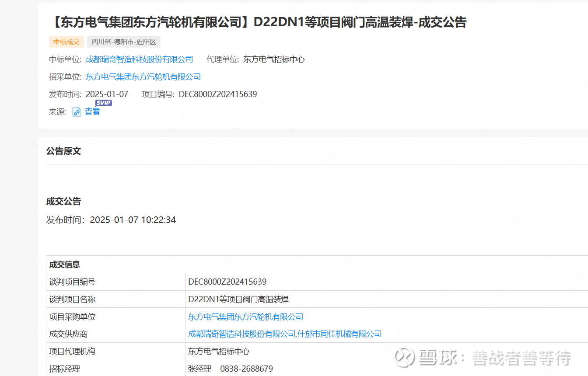This screenshot has height=376, width=588.
Task: Click the 招标经理 row label
Action: [x=65, y=369]
